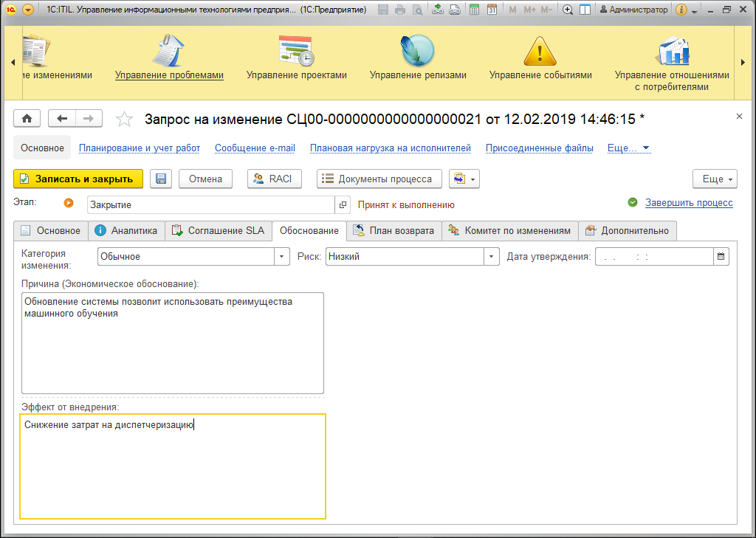Open the calendar icon for Дата утверждения
The height and width of the screenshot is (538, 756).
pos(721,257)
